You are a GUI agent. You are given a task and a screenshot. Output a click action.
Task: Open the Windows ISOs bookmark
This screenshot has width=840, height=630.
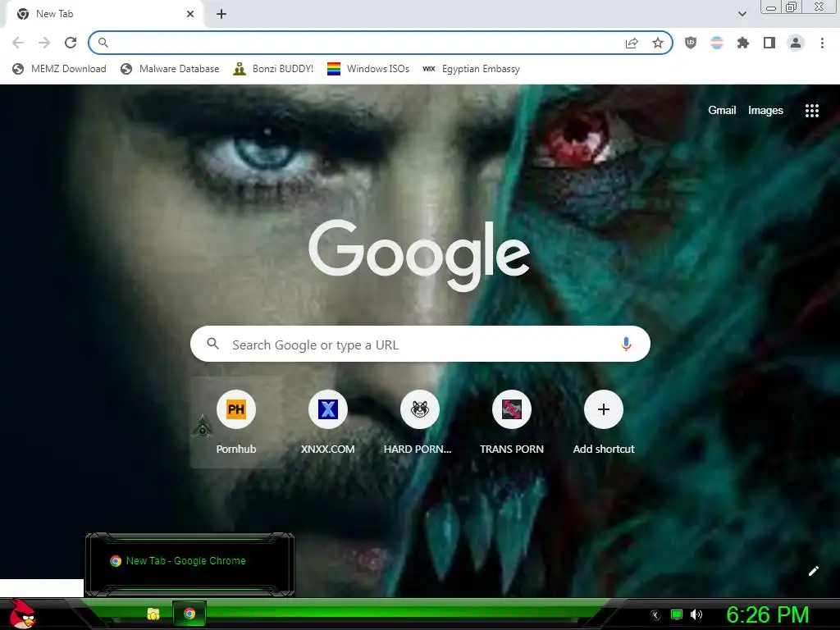(368, 69)
